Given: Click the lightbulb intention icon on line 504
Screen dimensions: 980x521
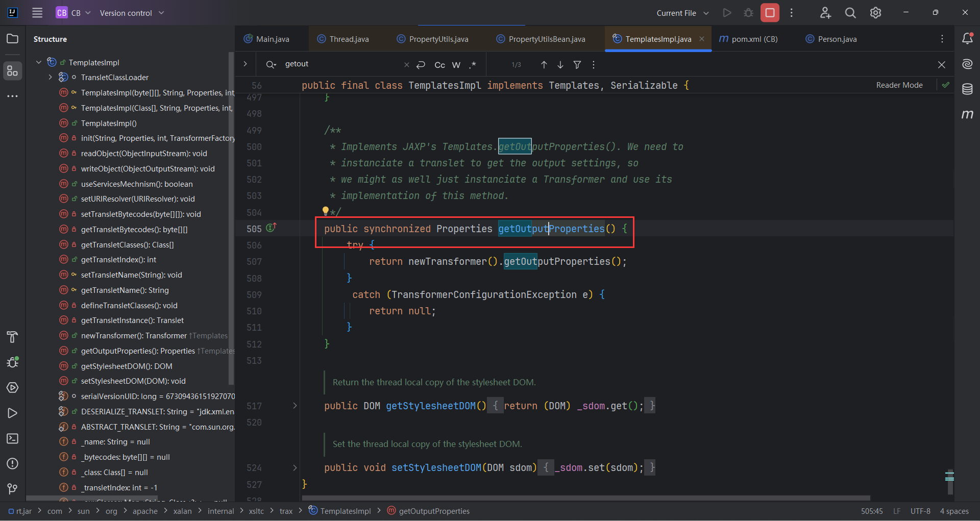Looking at the screenshot, I should pos(326,211).
